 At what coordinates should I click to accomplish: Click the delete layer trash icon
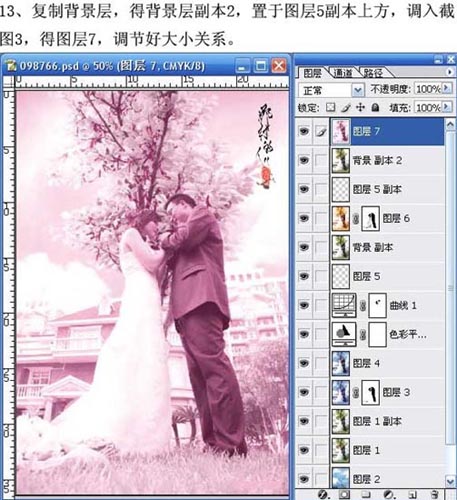coord(434,494)
